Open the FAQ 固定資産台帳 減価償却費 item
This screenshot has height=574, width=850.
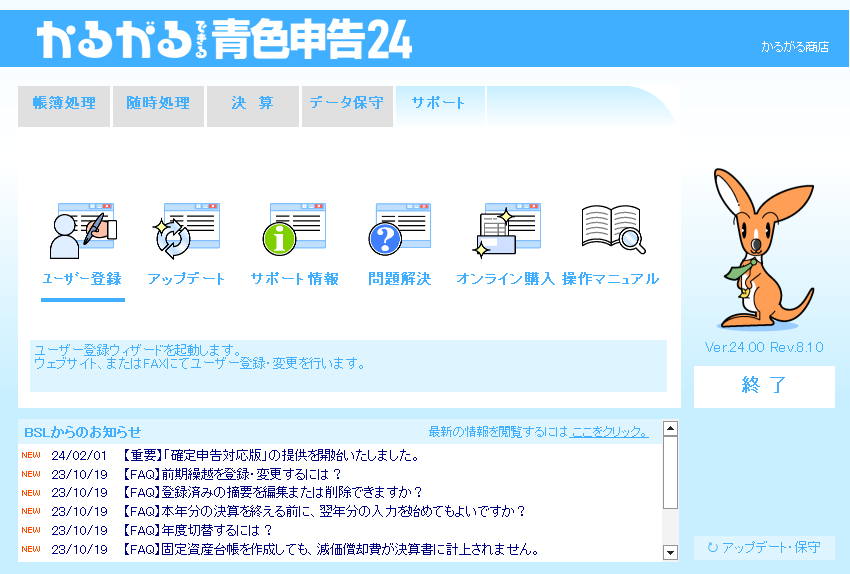pyautogui.click(x=331, y=550)
